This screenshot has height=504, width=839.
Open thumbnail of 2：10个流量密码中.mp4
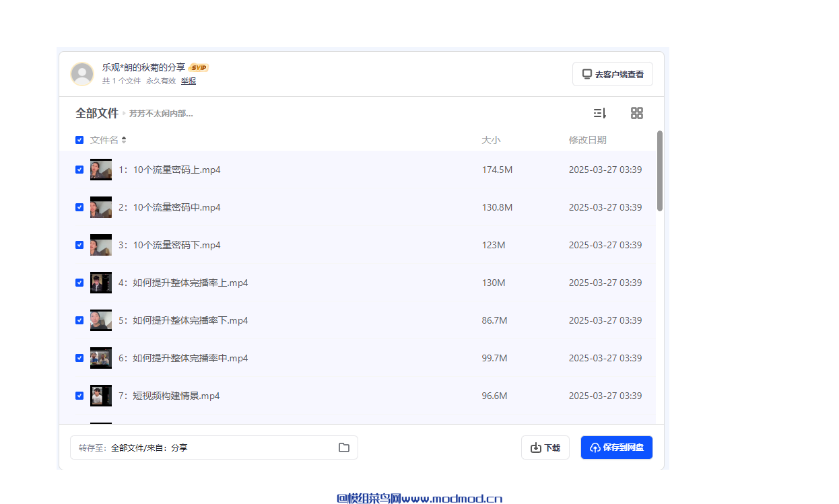101,207
